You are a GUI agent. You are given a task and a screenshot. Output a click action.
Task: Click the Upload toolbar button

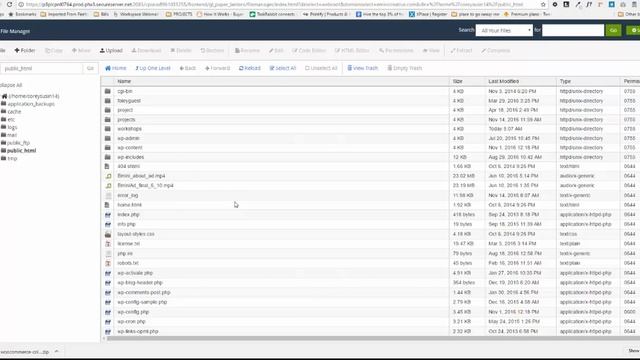[111, 51]
